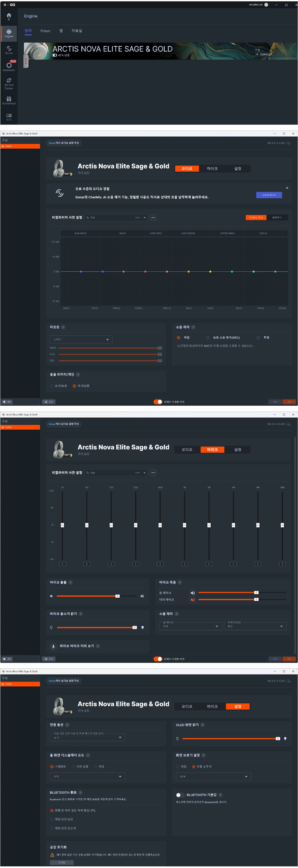Expand the Flat equalizer preset dropdown

[116, 218]
